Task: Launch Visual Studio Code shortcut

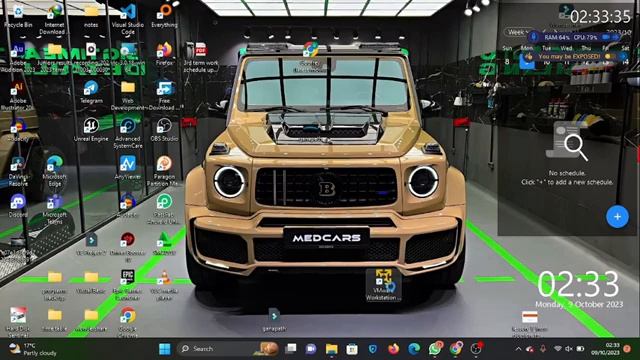Action: click(128, 19)
